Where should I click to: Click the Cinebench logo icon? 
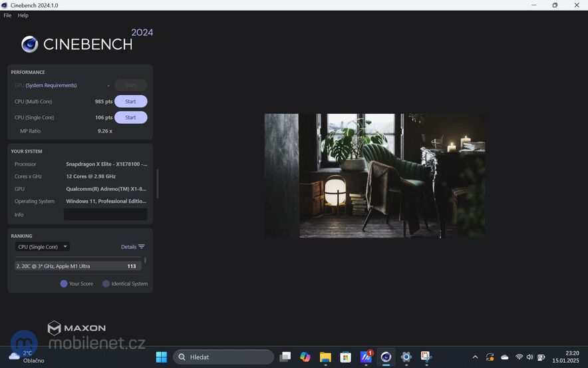(29, 45)
